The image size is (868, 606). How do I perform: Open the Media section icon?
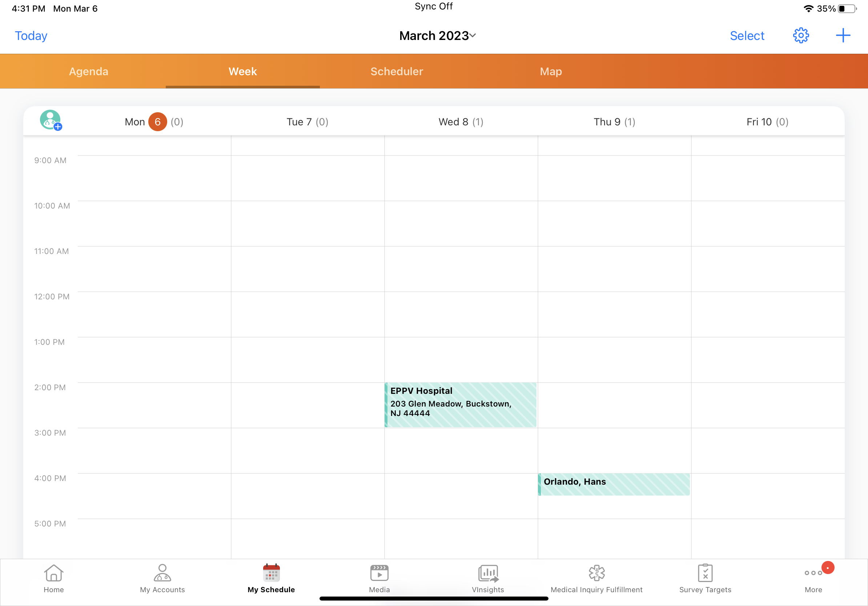pyautogui.click(x=379, y=578)
